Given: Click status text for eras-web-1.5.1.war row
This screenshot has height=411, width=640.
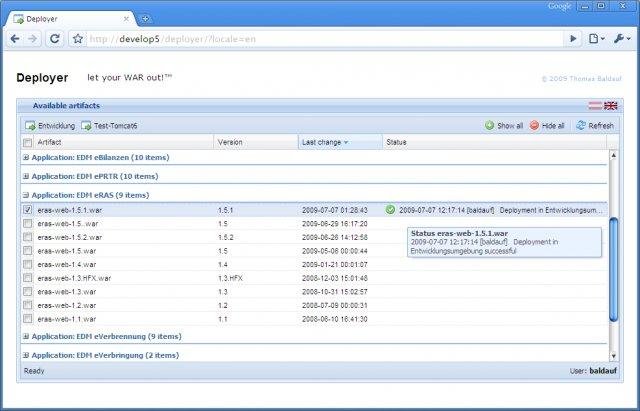Looking at the screenshot, I should tap(501, 210).
